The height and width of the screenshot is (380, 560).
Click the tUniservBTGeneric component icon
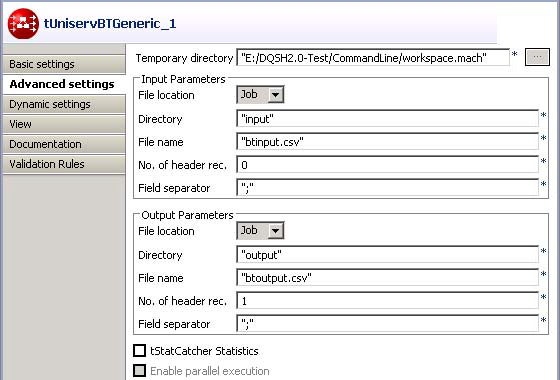pos(23,24)
